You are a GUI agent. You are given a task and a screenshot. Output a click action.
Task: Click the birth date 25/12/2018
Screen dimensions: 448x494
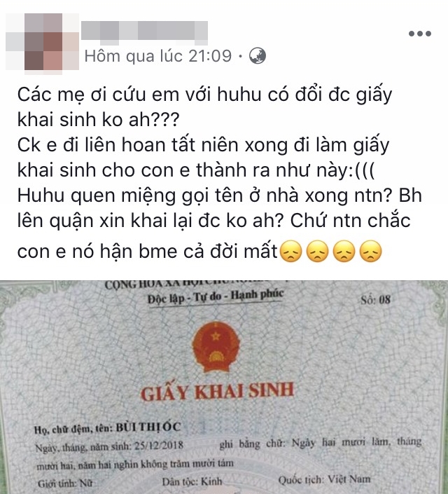point(159,446)
